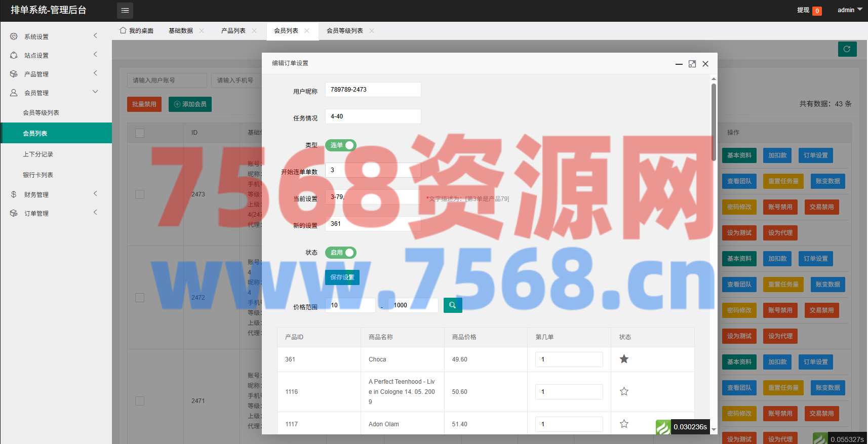Click the green refresh icon button
The image size is (868, 444).
click(847, 49)
